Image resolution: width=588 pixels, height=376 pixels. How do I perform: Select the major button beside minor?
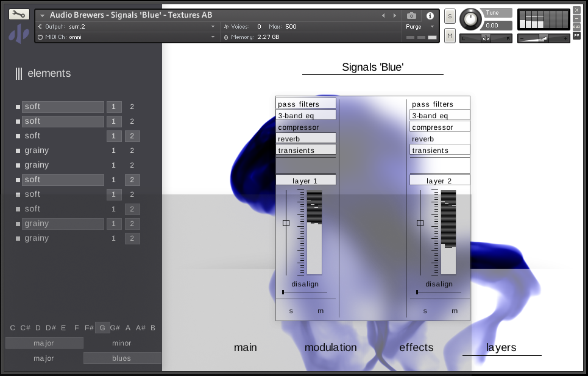click(44, 343)
